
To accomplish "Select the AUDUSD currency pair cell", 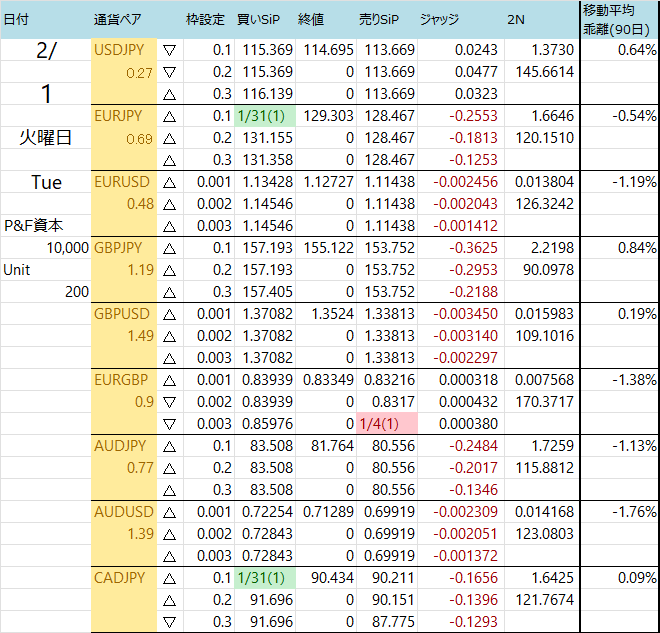I will 124,512.
